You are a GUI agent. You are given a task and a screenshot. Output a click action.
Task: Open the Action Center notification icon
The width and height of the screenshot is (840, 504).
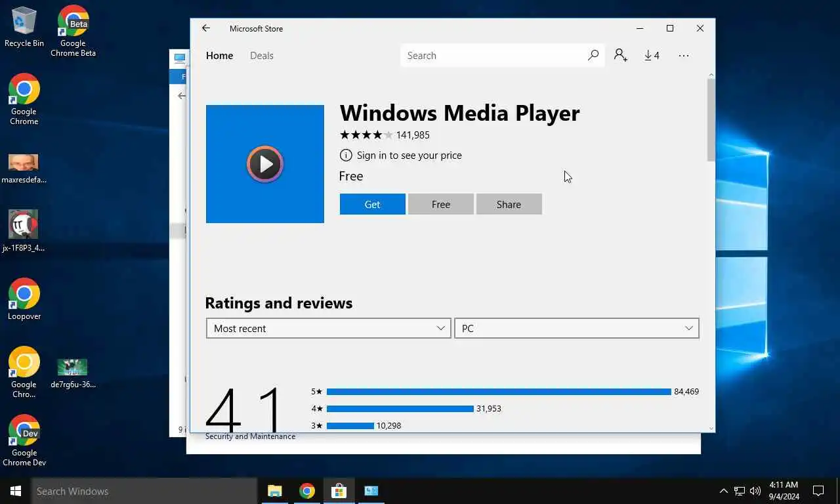tap(818, 491)
